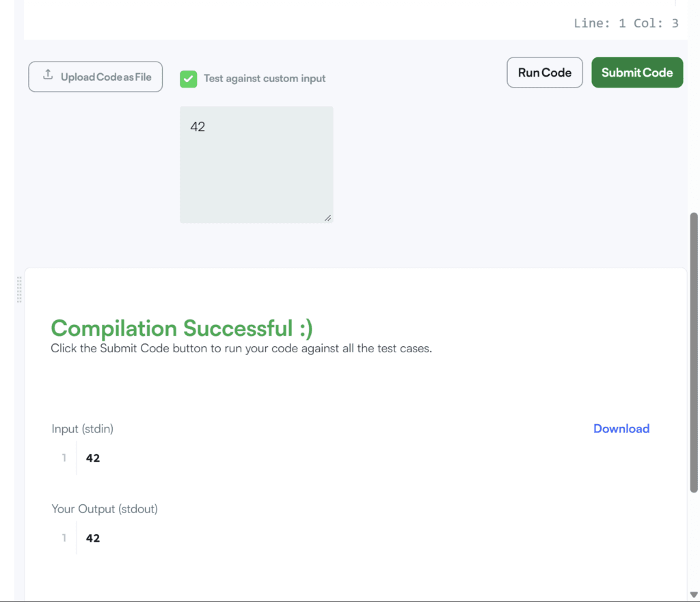The width and height of the screenshot is (700, 602).
Task: Click line number 1 of stdout output
Action: (x=64, y=538)
